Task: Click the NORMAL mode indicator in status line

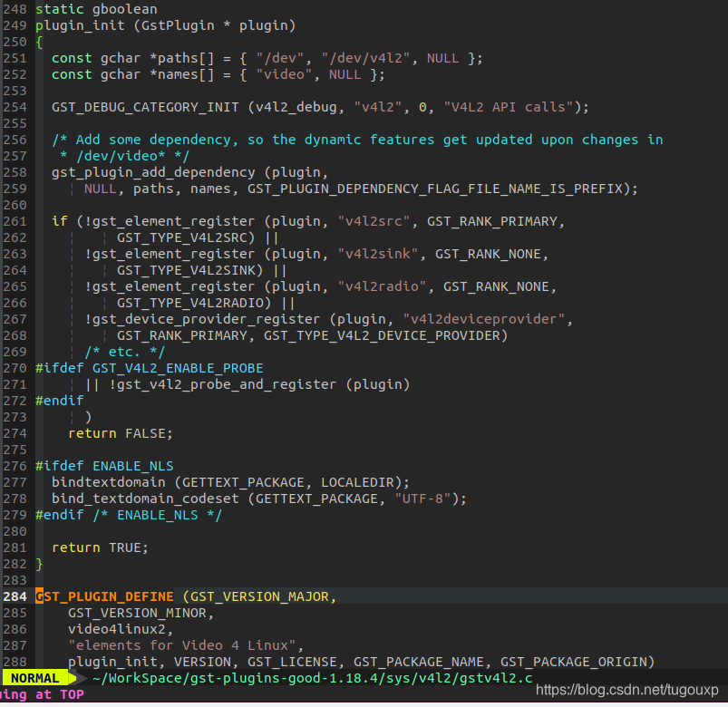Action: [x=34, y=678]
